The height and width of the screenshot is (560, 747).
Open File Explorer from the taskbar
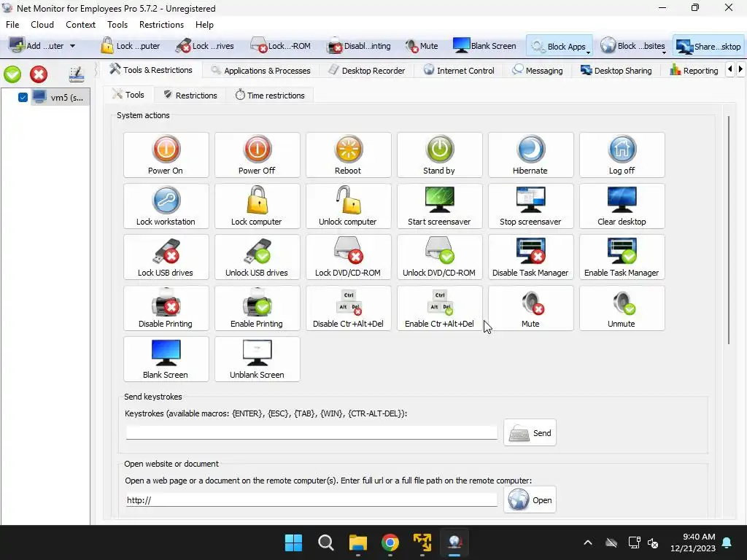(x=358, y=542)
